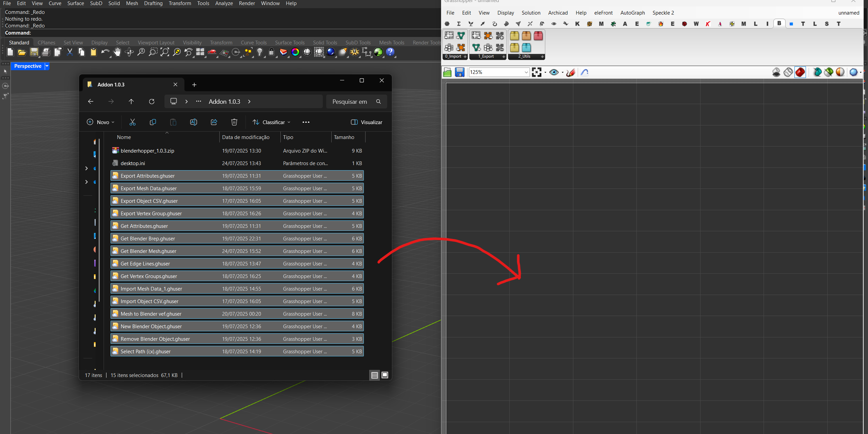
Task: Click the chevron after Addon 1.0.3 breadcrumb
Action: pos(249,102)
